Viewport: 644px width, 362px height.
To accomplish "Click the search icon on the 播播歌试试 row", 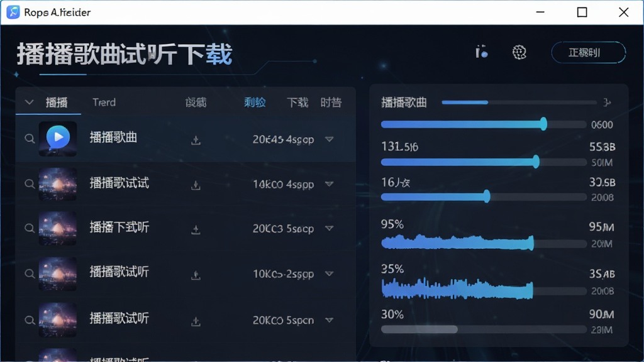I will [30, 184].
